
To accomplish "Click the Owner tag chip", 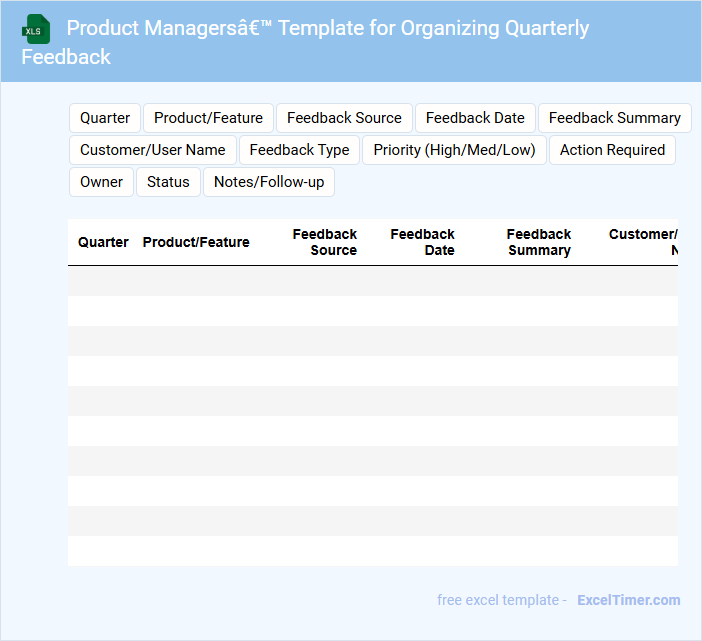I will (x=101, y=182).
